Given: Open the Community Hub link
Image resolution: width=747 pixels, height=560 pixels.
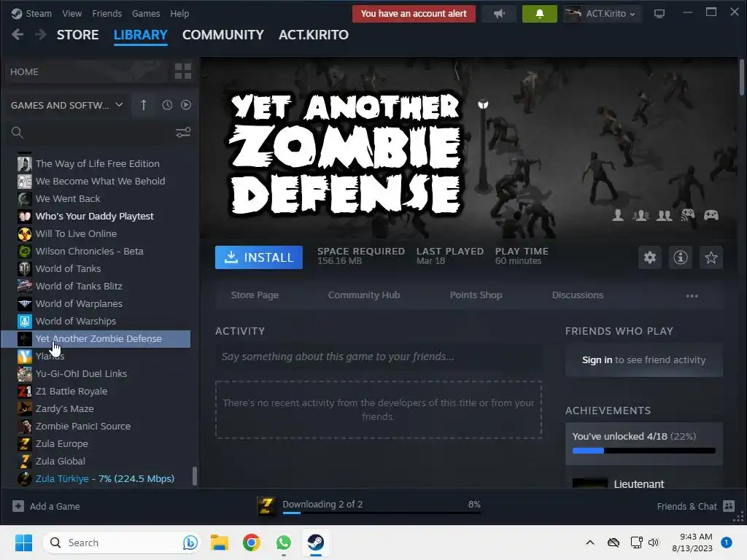Looking at the screenshot, I should [x=364, y=295].
